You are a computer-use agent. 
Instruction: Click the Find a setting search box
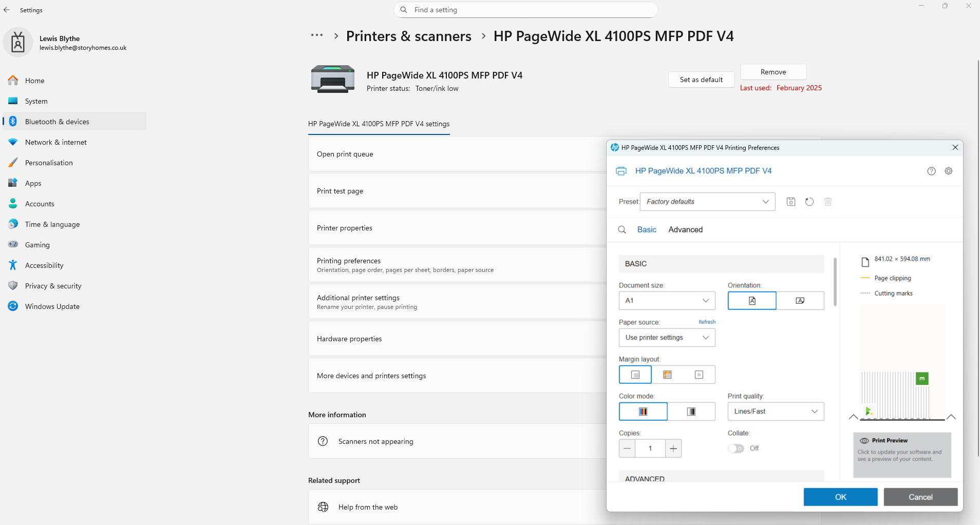click(525, 10)
